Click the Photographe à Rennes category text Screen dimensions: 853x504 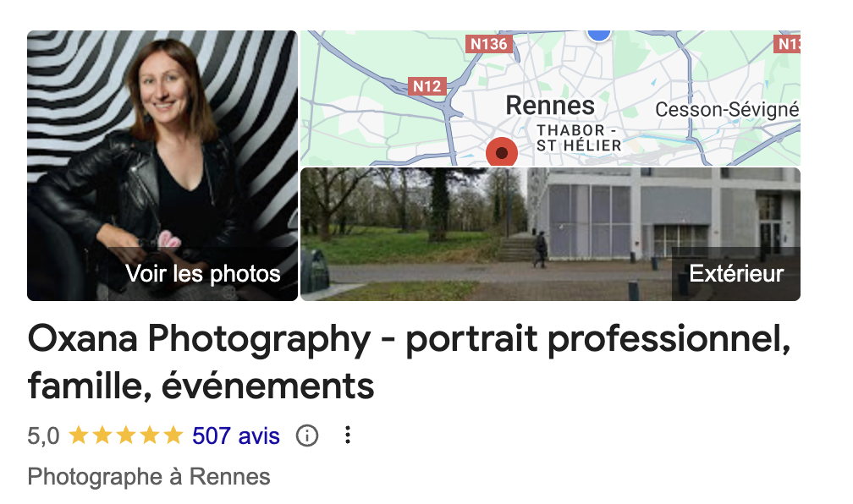click(149, 476)
